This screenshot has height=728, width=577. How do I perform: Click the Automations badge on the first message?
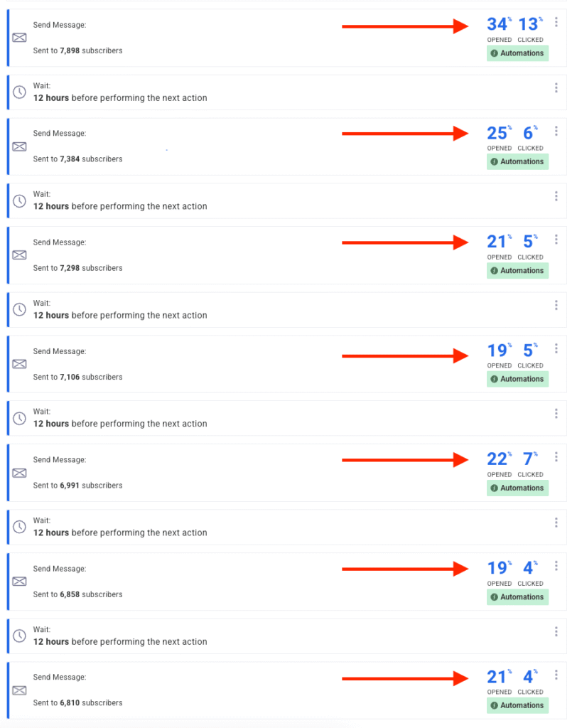click(517, 53)
